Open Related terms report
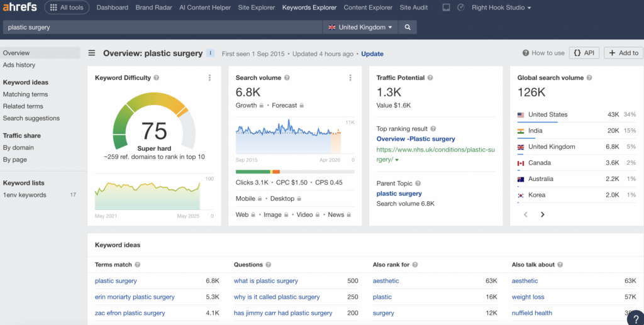 (x=23, y=106)
